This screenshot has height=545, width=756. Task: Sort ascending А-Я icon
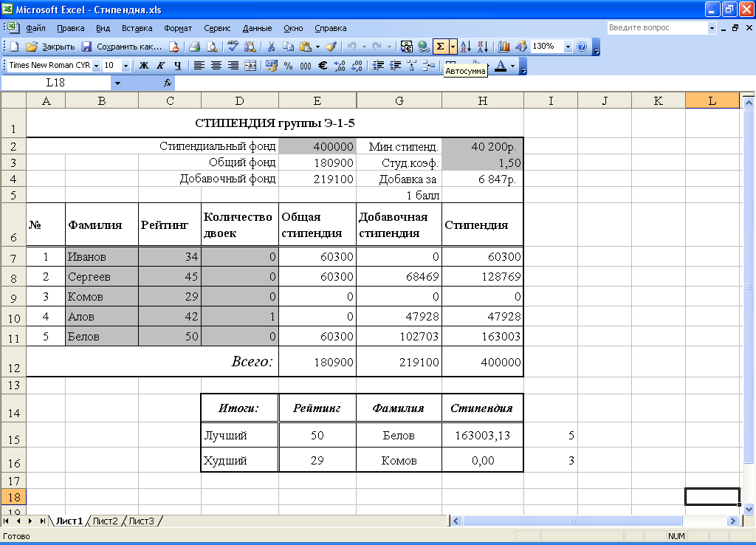(x=466, y=47)
